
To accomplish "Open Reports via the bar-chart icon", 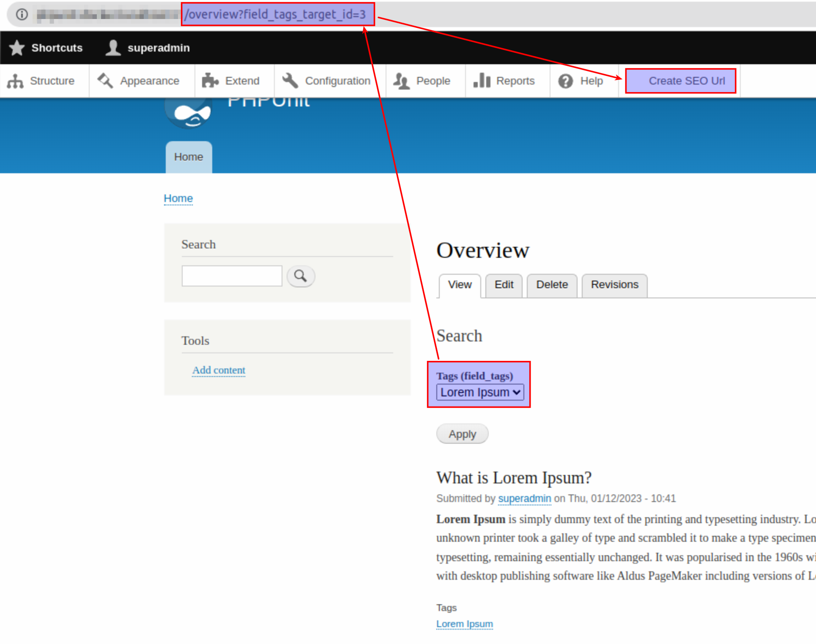I will pyautogui.click(x=482, y=80).
